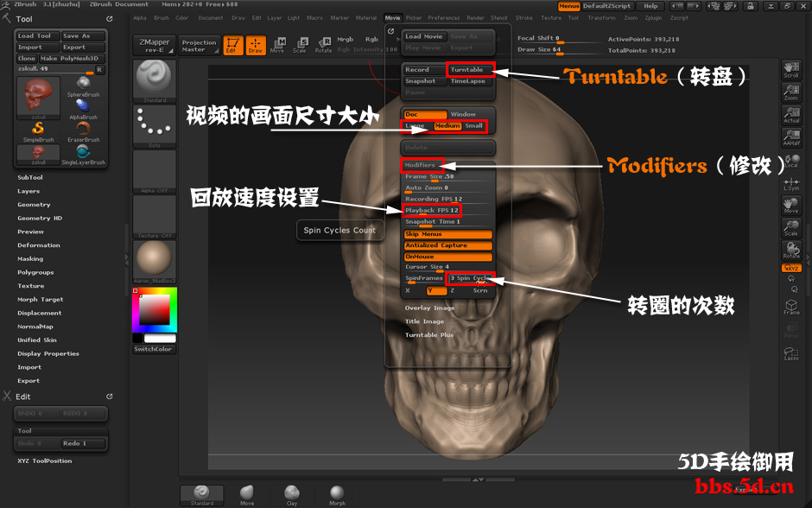Click the Scroll icon in right shelf
The height and width of the screenshot is (508, 812).
(791, 70)
